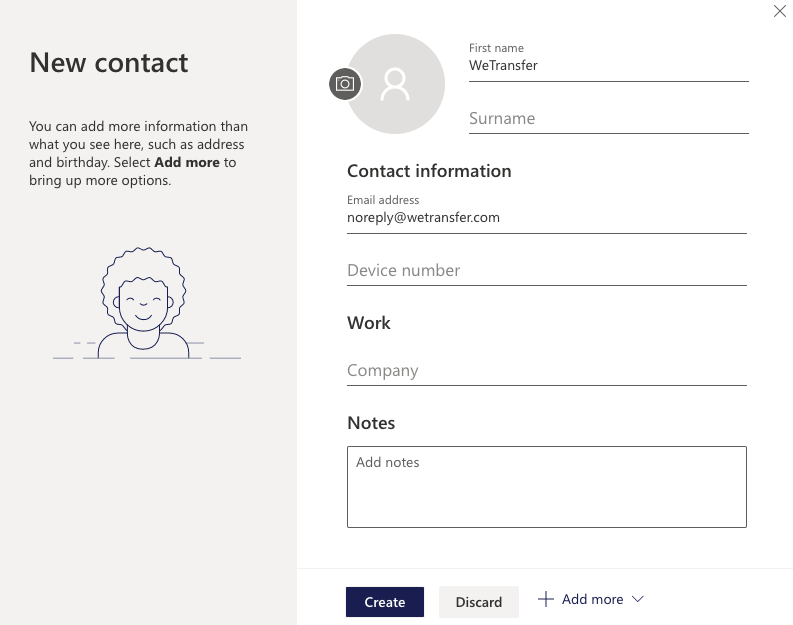The height and width of the screenshot is (625, 793).
Task: Click into the Device number field
Action: coord(546,270)
